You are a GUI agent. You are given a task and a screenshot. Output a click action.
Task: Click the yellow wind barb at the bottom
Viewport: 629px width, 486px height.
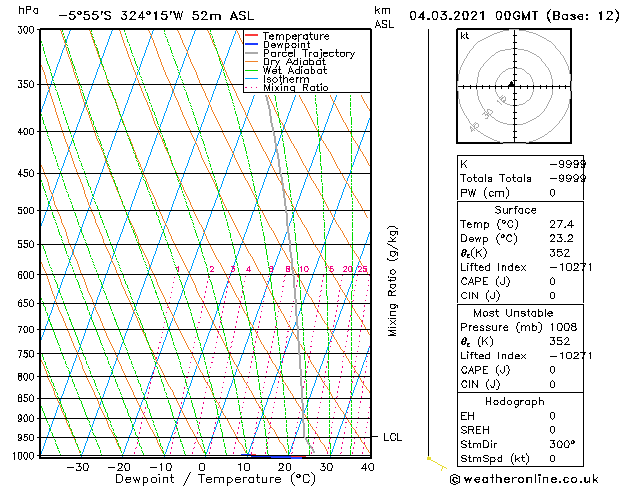pos(436,463)
